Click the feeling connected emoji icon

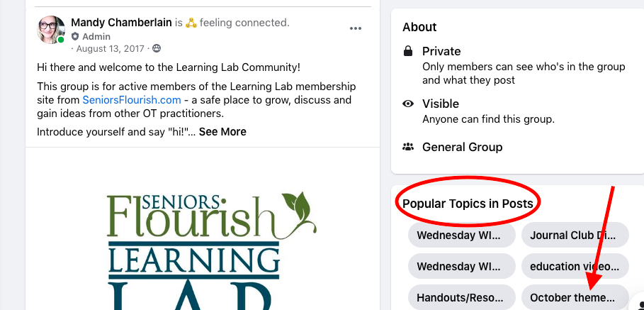click(x=191, y=23)
